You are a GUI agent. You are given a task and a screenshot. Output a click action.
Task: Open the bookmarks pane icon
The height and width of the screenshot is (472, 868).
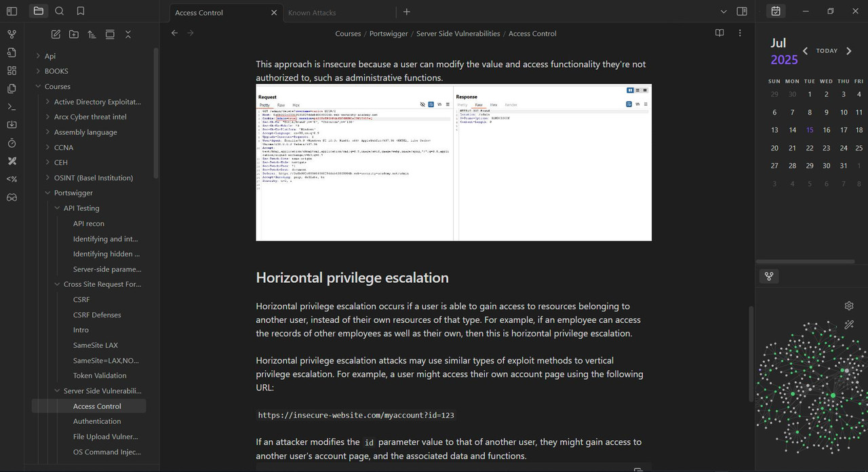coord(81,11)
